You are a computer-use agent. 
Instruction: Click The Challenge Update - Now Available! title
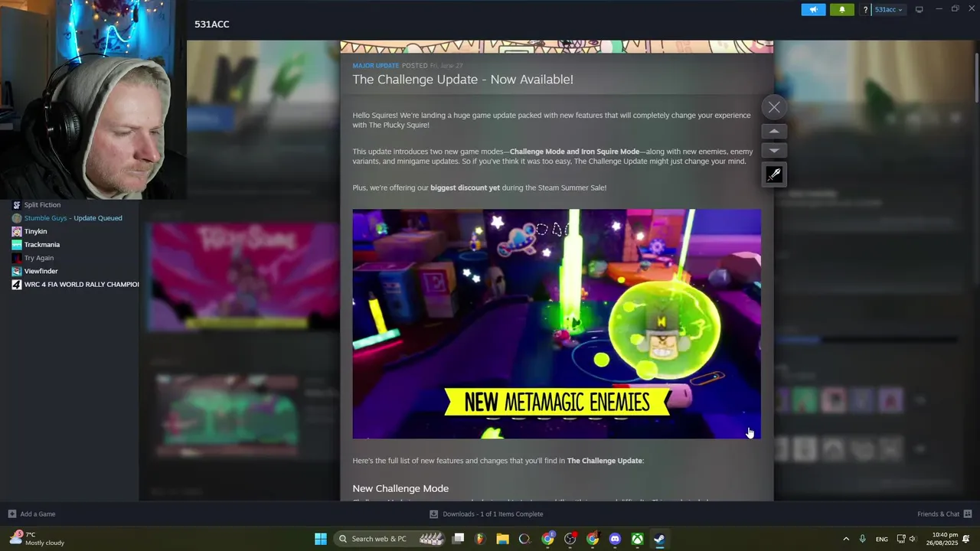coord(462,80)
